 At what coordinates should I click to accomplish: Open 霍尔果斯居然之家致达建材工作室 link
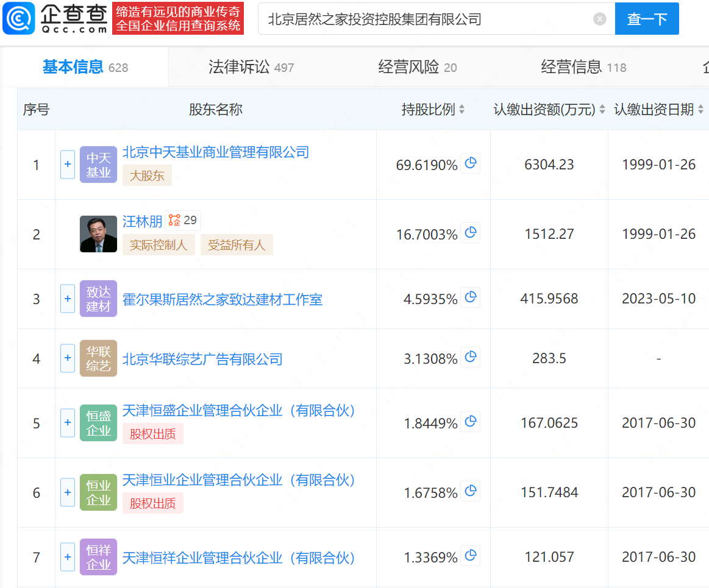(223, 299)
